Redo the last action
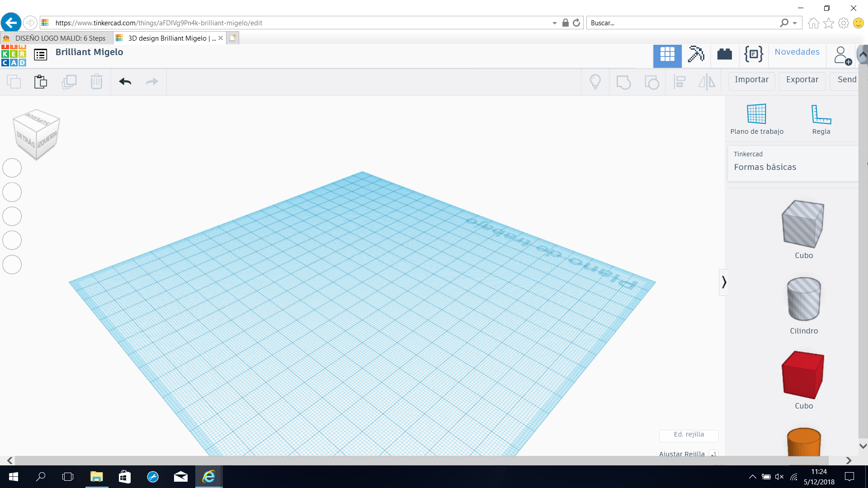Viewport: 868px width, 488px height. tap(152, 82)
